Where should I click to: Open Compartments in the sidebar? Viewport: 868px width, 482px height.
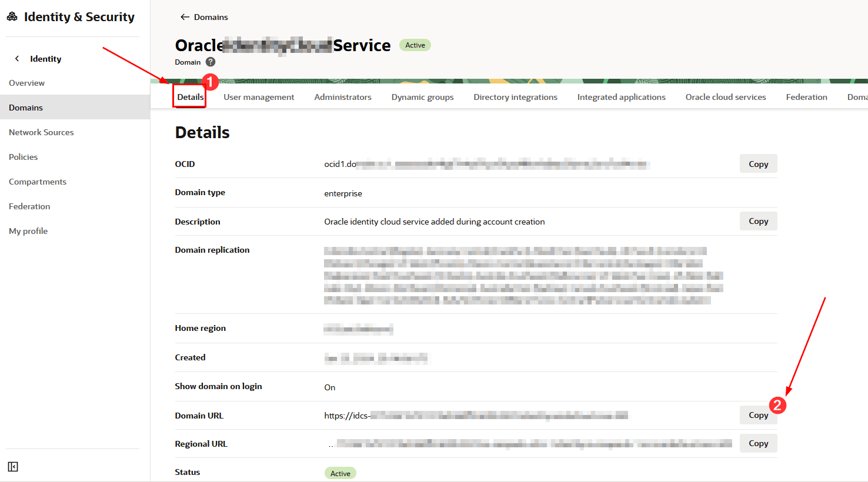click(x=38, y=182)
